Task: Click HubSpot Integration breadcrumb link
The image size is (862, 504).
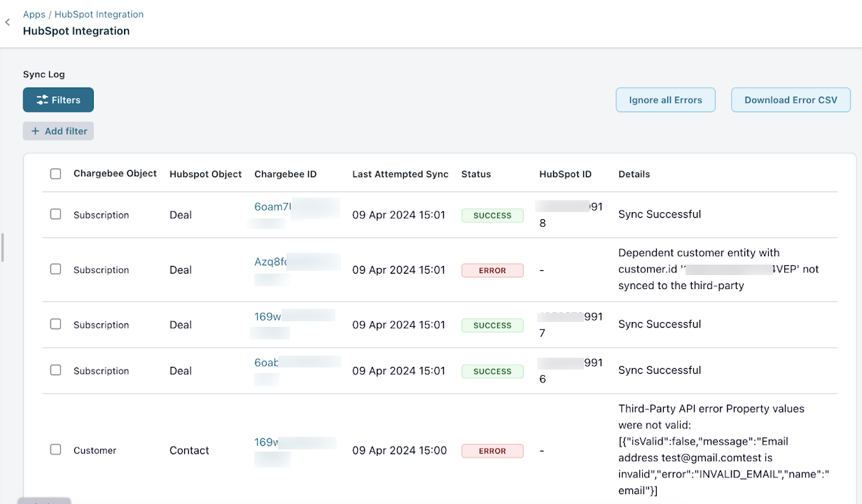Action: click(99, 14)
